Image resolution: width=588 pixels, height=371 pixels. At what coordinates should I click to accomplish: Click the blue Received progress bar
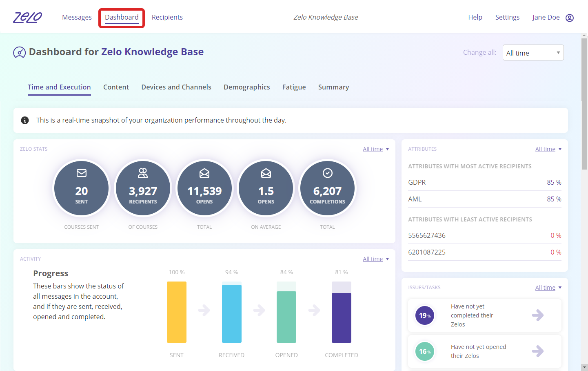232,314
